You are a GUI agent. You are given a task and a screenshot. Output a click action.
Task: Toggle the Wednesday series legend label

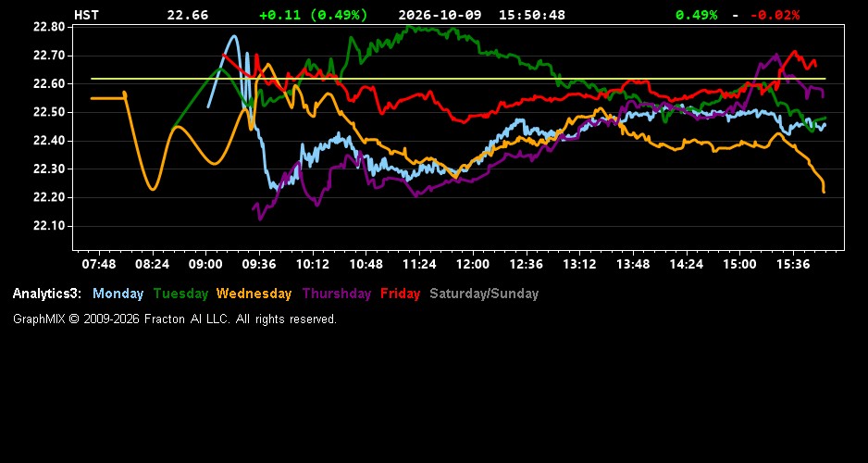click(254, 294)
